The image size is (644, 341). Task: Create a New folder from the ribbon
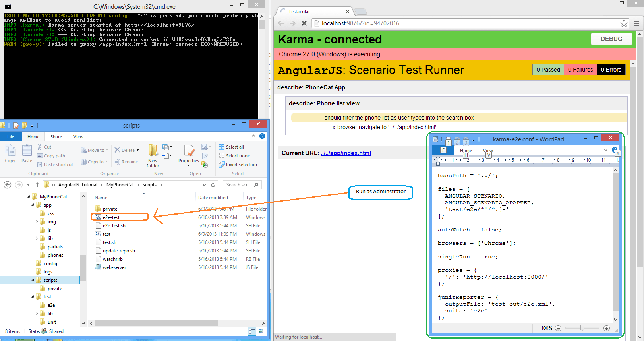point(153,156)
